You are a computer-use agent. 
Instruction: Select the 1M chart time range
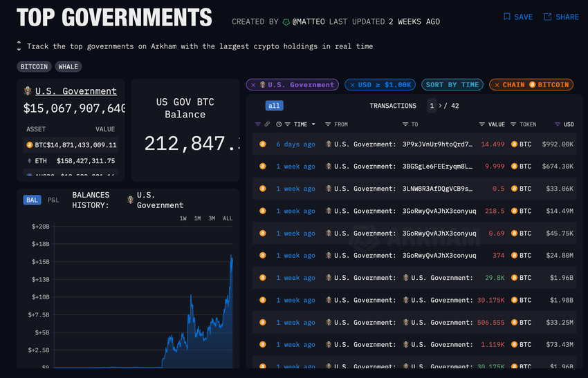pos(197,218)
